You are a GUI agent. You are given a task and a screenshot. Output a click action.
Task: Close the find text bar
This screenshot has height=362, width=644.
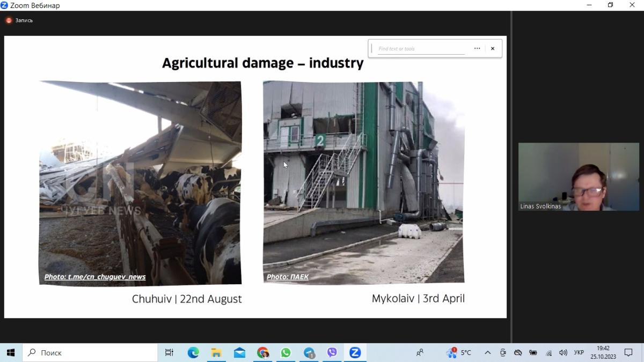[493, 48]
